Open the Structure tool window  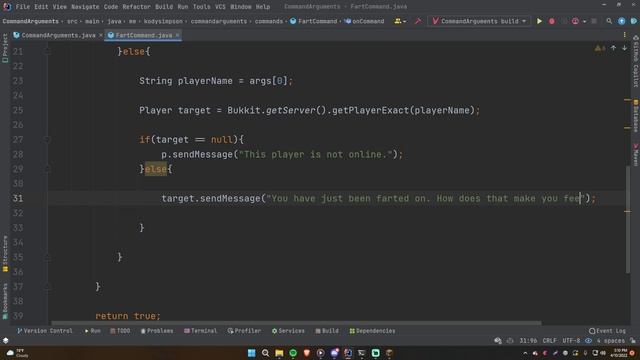coord(5,253)
